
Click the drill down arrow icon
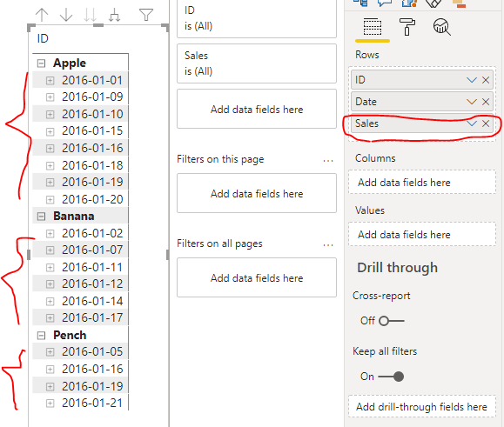[66, 15]
